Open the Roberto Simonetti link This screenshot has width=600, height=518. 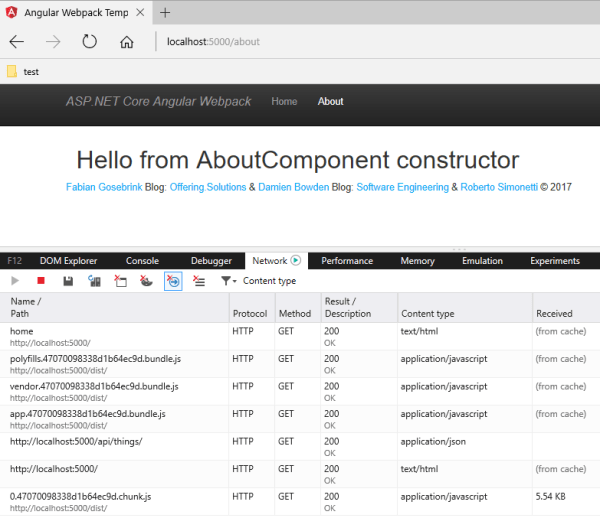click(x=499, y=187)
